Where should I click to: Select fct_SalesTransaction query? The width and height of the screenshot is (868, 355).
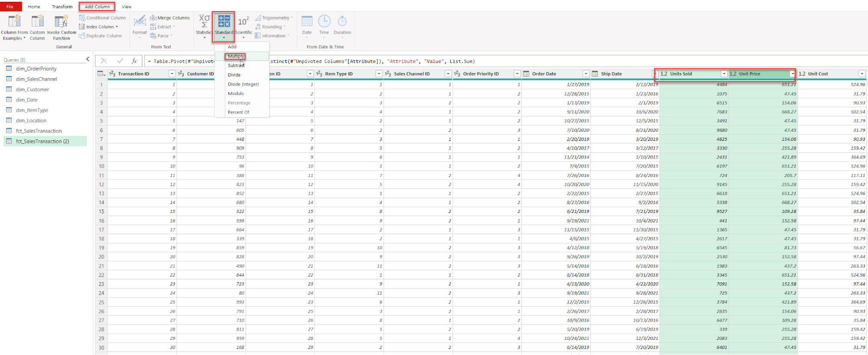click(x=45, y=131)
